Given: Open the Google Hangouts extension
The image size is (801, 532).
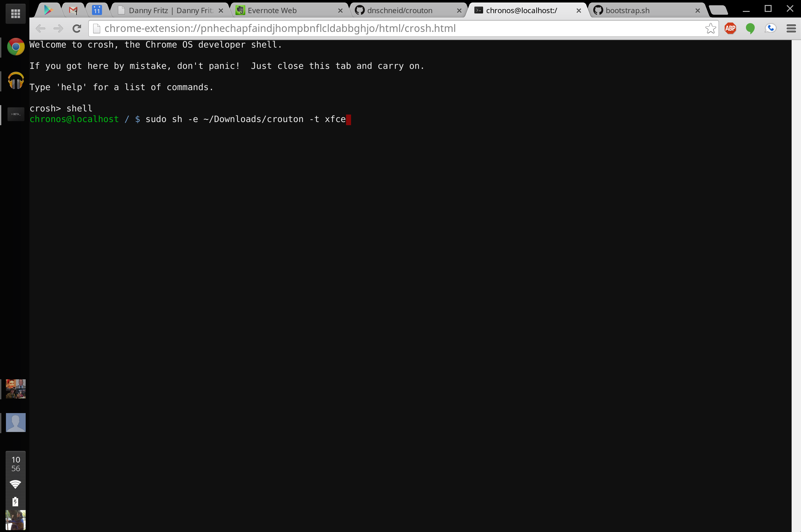Looking at the screenshot, I should pyautogui.click(x=750, y=28).
